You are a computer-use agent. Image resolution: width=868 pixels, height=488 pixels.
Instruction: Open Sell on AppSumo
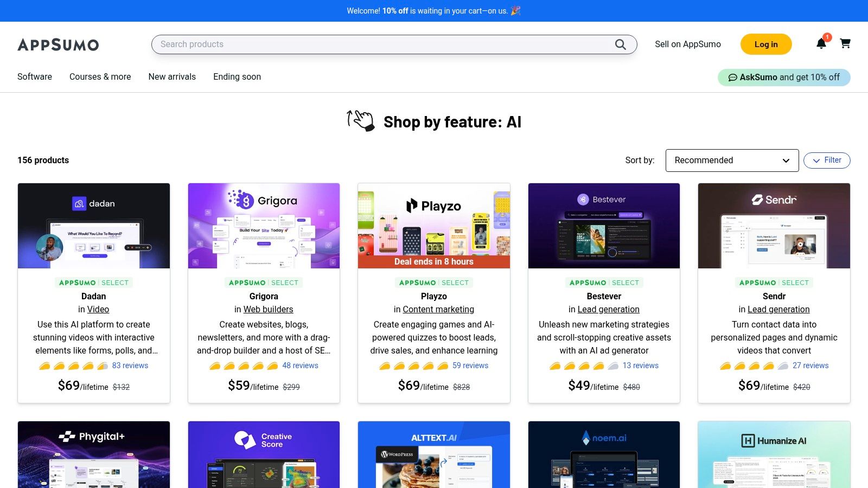688,44
